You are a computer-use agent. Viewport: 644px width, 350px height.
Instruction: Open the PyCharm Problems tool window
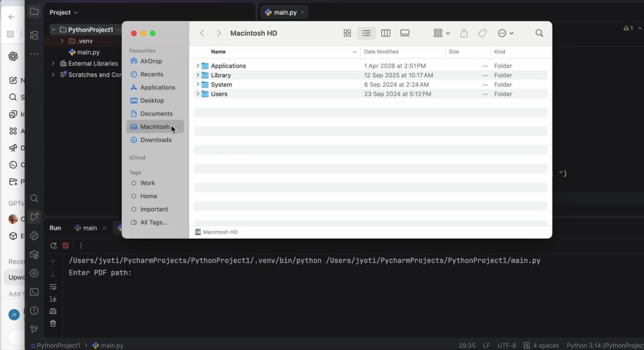click(x=34, y=311)
